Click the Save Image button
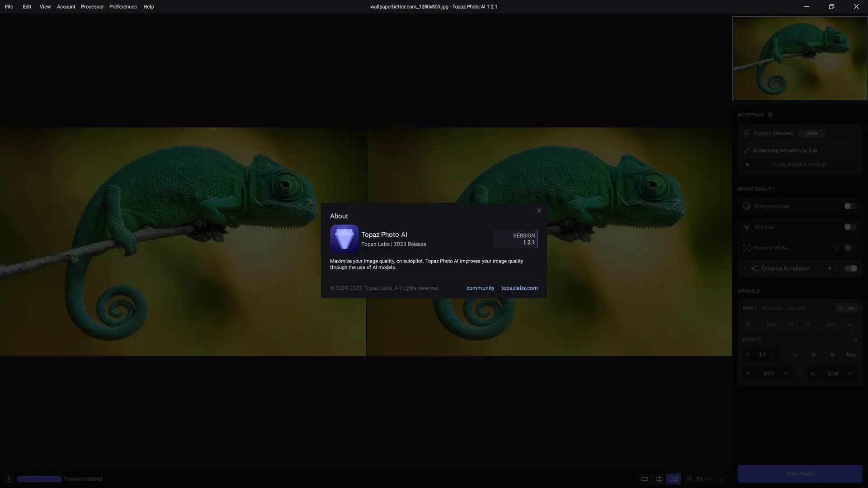The width and height of the screenshot is (868, 488). 800,474
